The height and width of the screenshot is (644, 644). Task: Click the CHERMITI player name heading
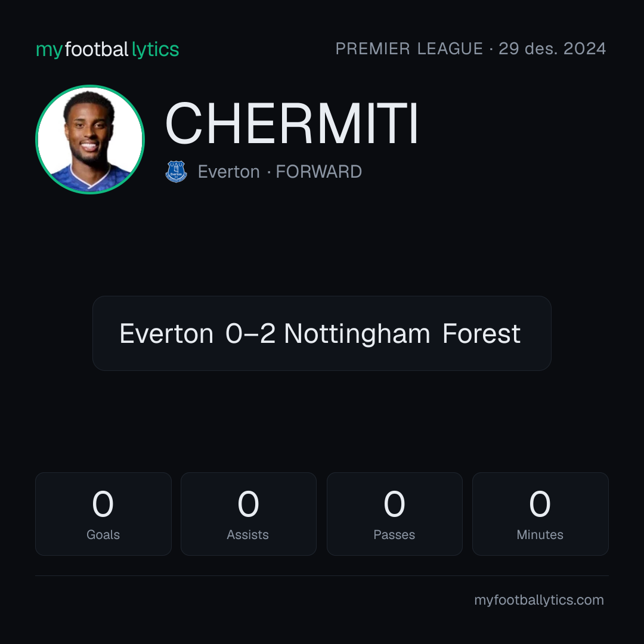[292, 123]
